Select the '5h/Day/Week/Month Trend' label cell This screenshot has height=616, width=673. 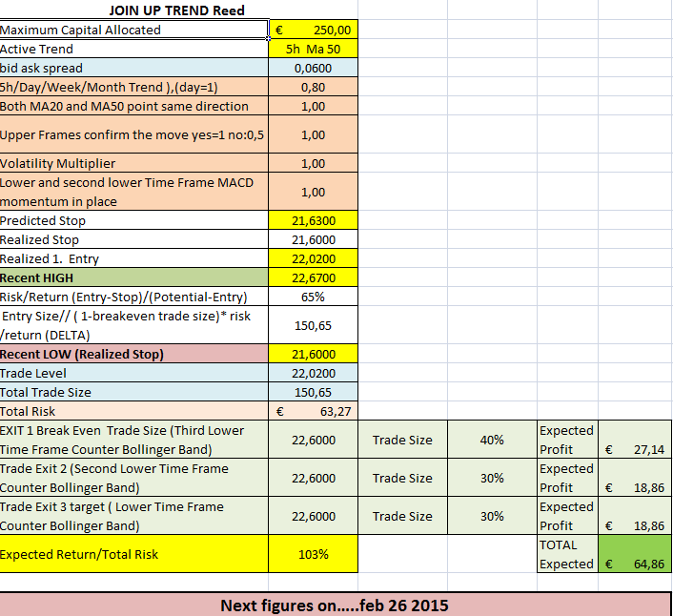(x=133, y=87)
